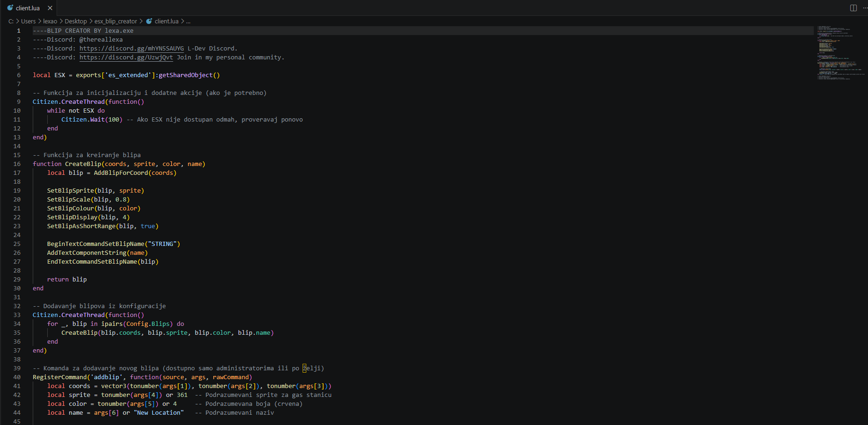Click 'vector3' on line 41
Viewport: 868px width, 425px height.
114,386
